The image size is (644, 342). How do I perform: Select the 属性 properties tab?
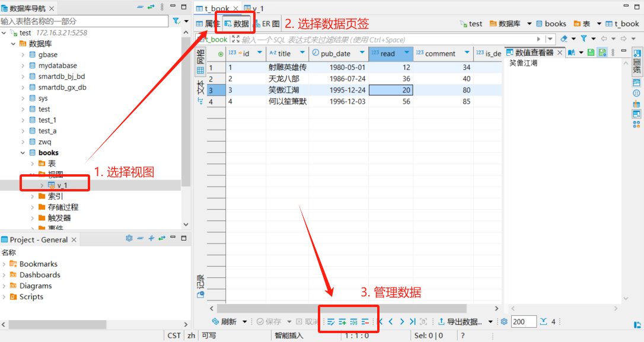208,24
